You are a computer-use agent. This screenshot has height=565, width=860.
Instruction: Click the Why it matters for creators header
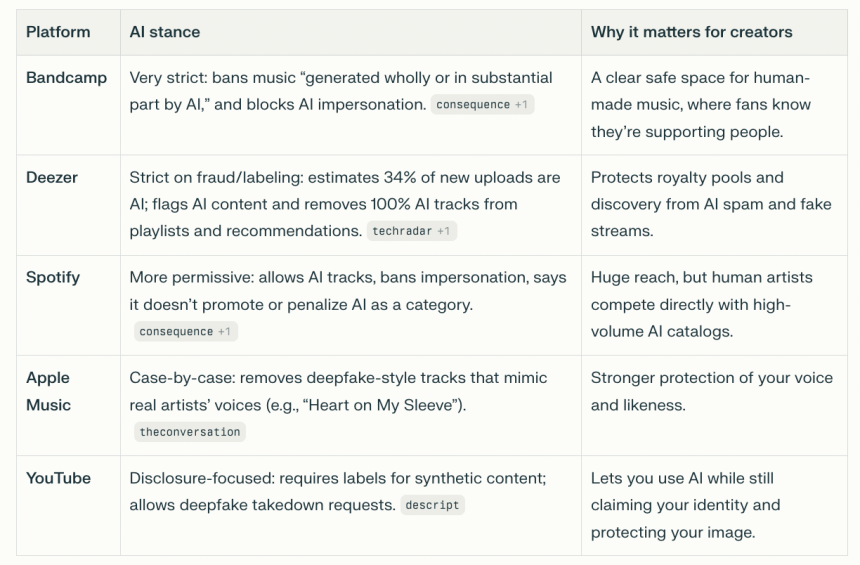pos(691,32)
